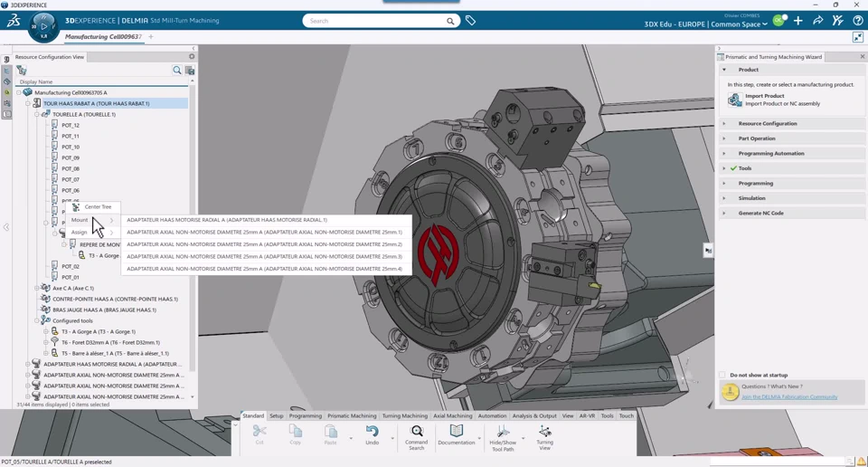Viewport: 868px width, 467px height.
Task: Click the tag icon beside search
Action: click(471, 21)
